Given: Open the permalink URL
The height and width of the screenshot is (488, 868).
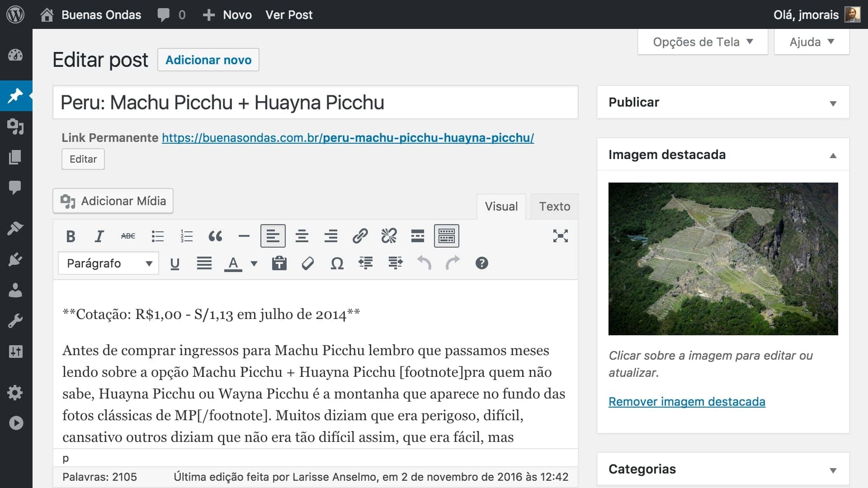Looking at the screenshot, I should pyautogui.click(x=348, y=138).
